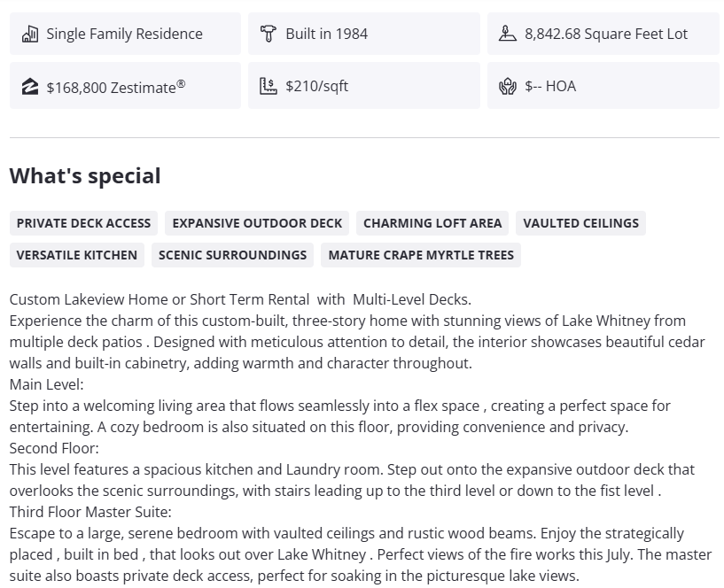Click the $-- HOA value
724x588 pixels.
(550, 86)
